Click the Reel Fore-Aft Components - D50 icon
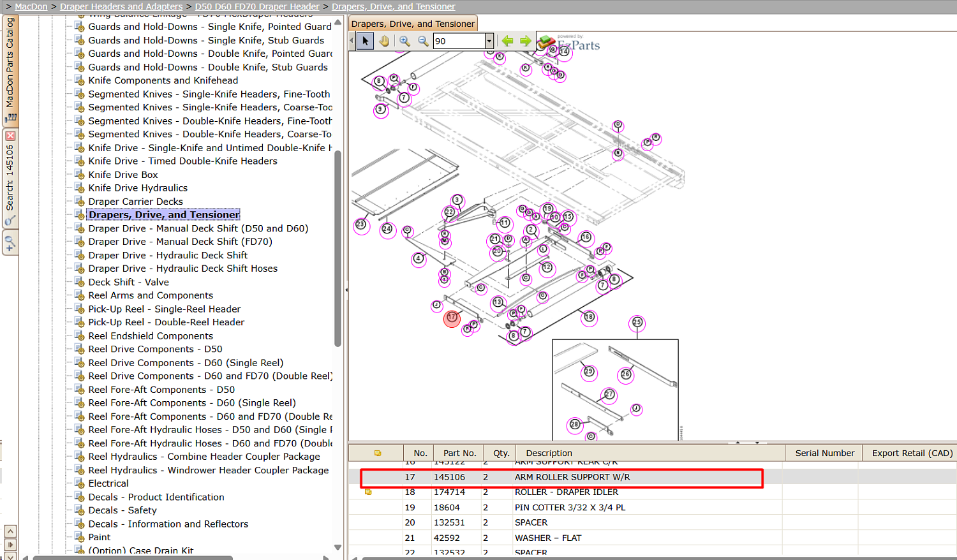Image resolution: width=957 pixels, height=560 pixels. point(79,390)
